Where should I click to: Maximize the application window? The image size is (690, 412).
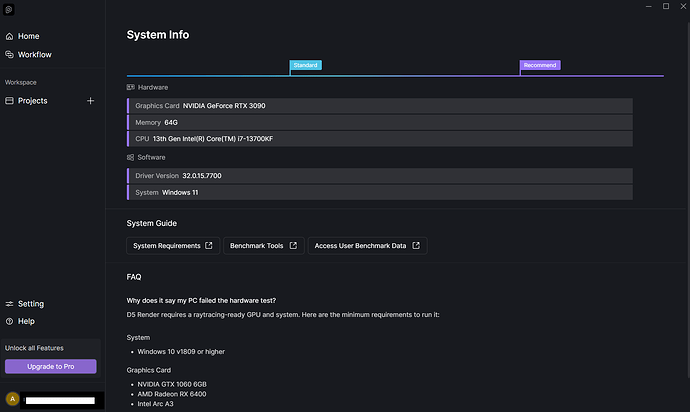click(x=666, y=6)
